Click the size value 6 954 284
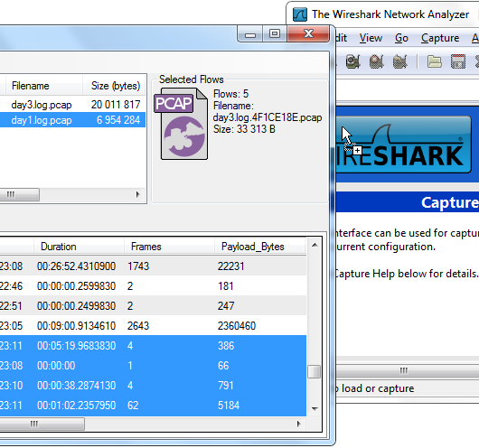This screenshot has height=448, width=479. [118, 120]
